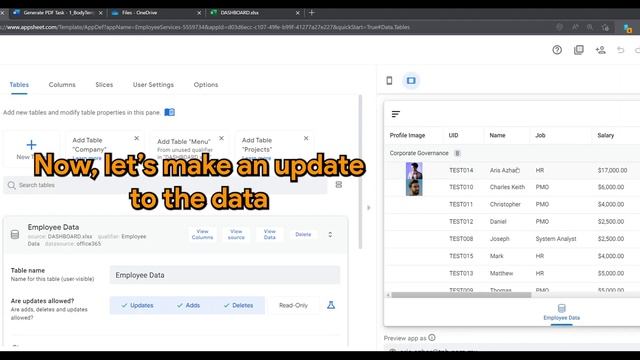Click the View Data button
640x360 pixels.
click(270, 234)
